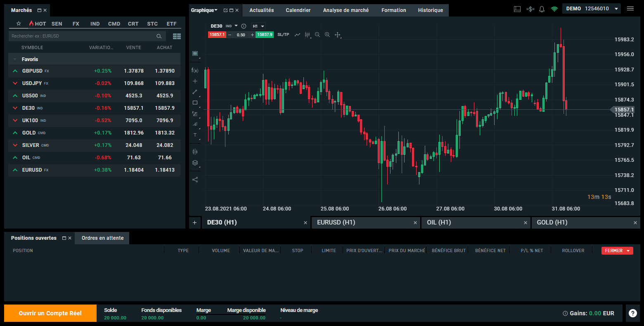644x326 pixels.
Task: Select the USDJPY row
Action: [94, 83]
